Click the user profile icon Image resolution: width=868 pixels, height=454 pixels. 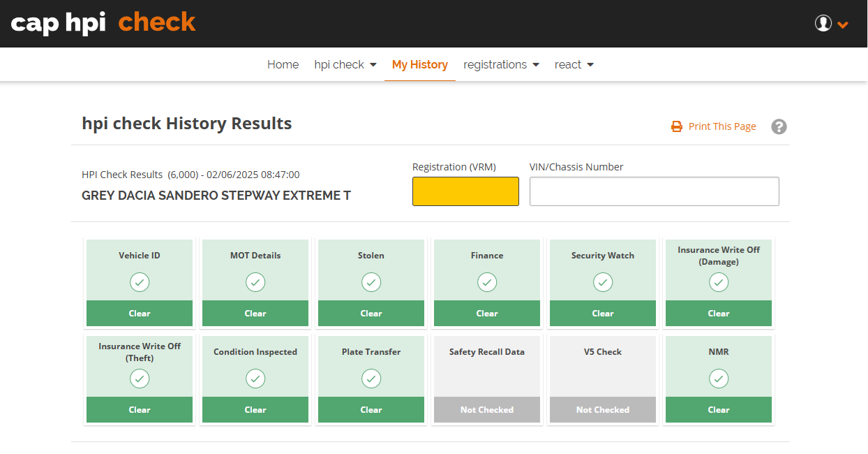824,22
